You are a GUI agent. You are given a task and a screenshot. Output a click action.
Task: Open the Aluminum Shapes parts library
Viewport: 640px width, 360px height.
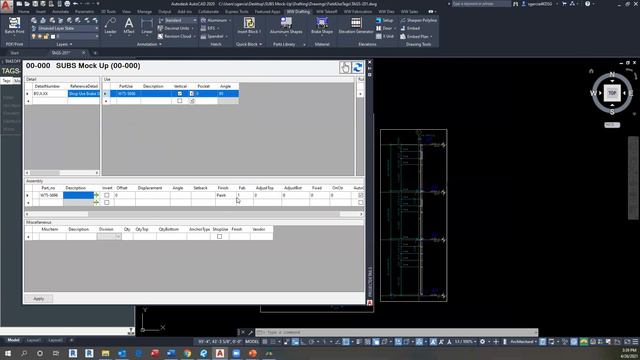pyautogui.click(x=286, y=25)
